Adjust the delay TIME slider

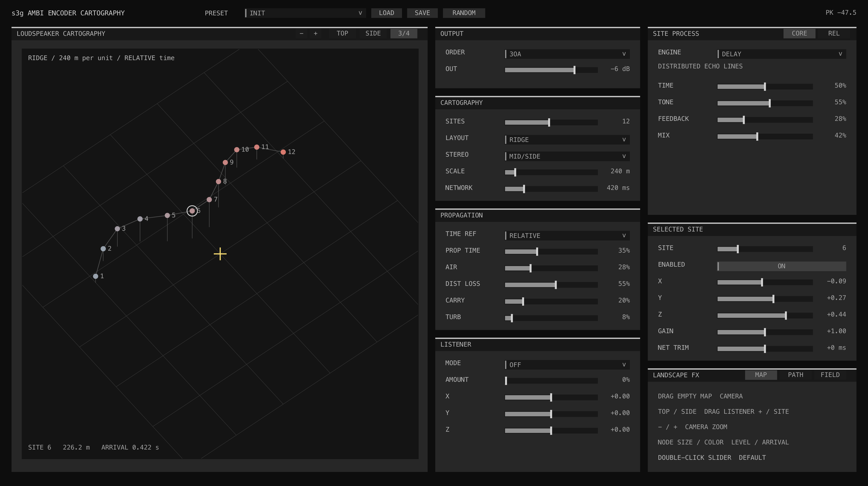pyautogui.click(x=765, y=87)
